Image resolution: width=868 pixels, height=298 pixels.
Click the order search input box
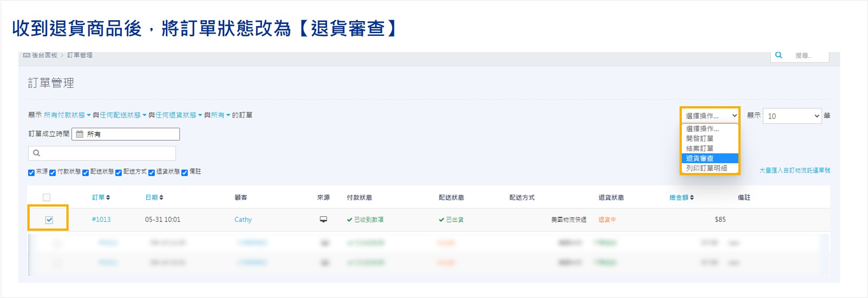102,153
